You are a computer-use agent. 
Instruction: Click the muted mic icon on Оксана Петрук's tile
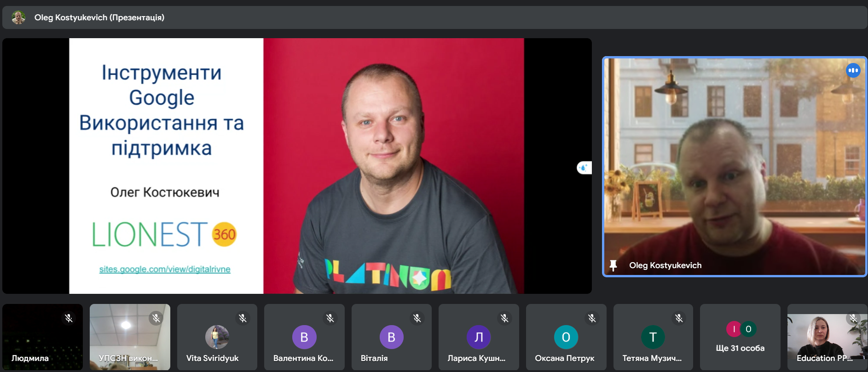[592, 318]
